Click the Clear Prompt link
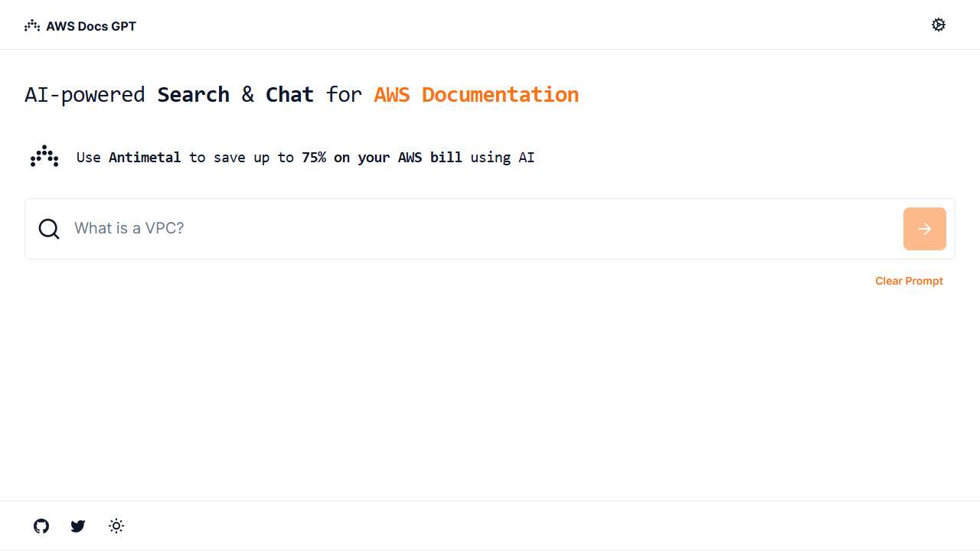980x551 pixels. (x=909, y=281)
